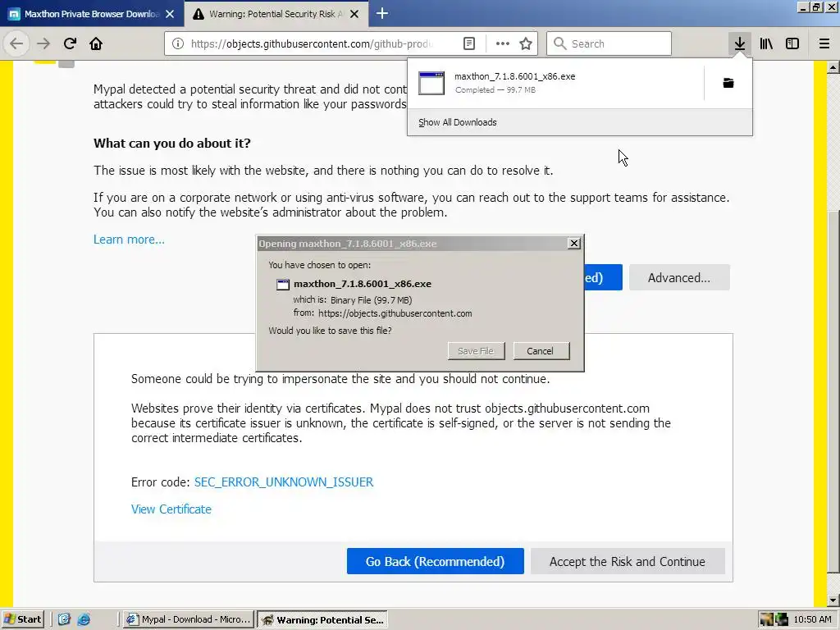Screen dimensions: 840x630
Task: Go back using the browser back arrow
Action: tap(16, 43)
